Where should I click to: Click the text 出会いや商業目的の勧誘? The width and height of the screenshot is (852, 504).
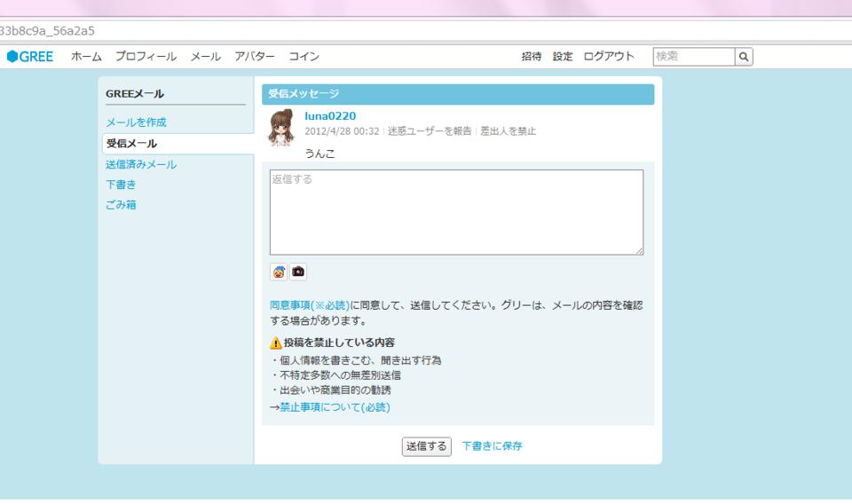point(335,390)
